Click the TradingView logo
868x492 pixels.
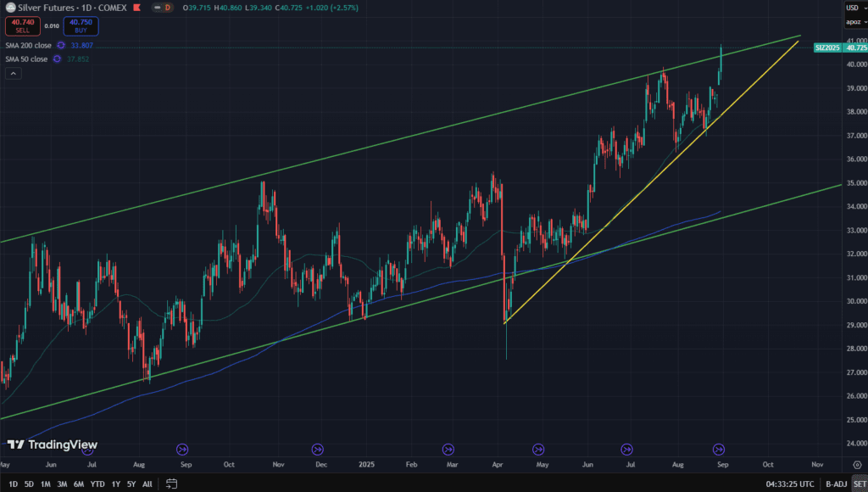click(x=53, y=444)
